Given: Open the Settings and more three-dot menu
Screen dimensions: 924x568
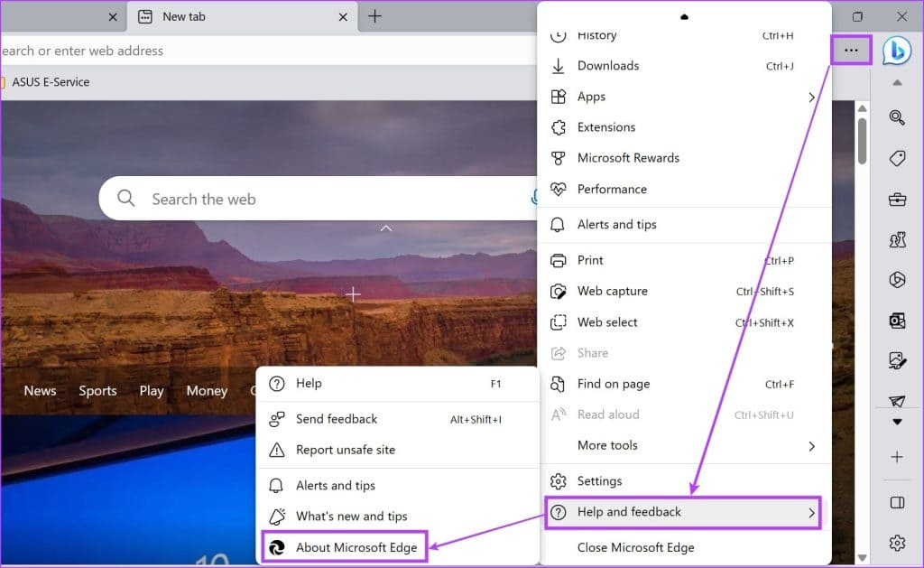Looking at the screenshot, I should point(851,51).
